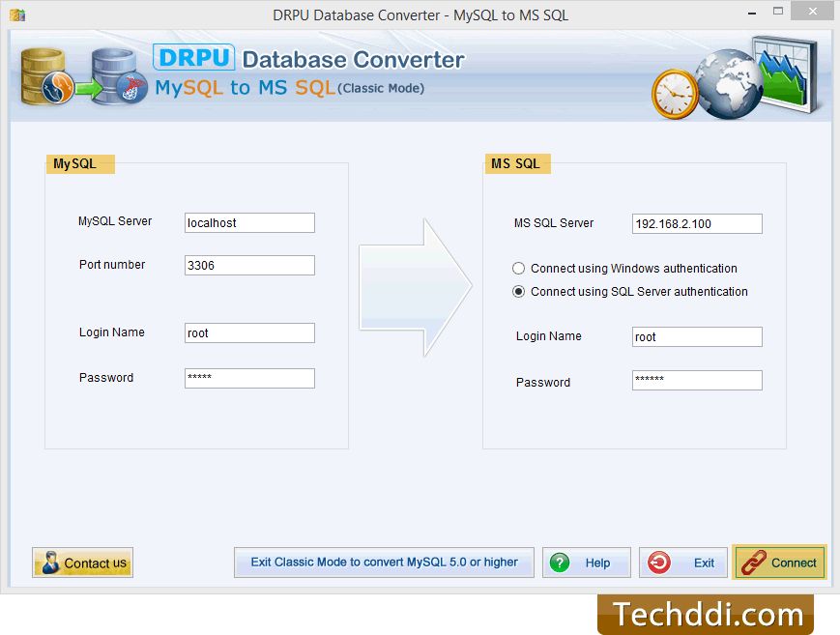Click the red Exit power icon
This screenshot has width=840, height=635.
(658, 563)
